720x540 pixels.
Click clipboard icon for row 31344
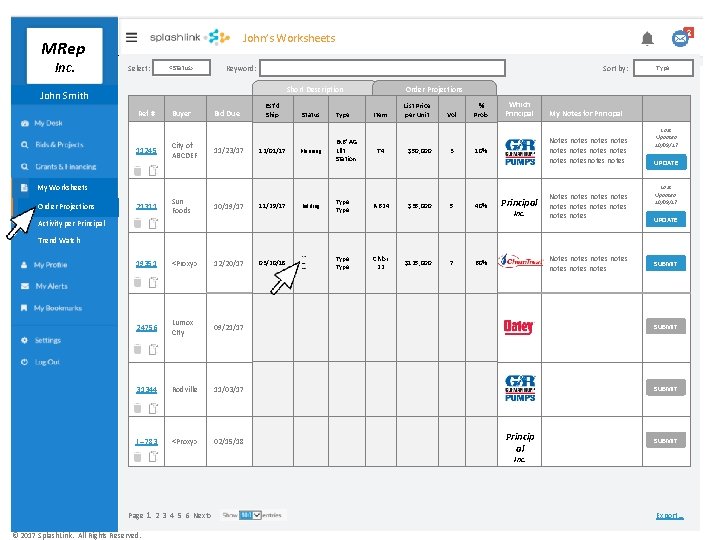pyautogui.click(x=153, y=408)
